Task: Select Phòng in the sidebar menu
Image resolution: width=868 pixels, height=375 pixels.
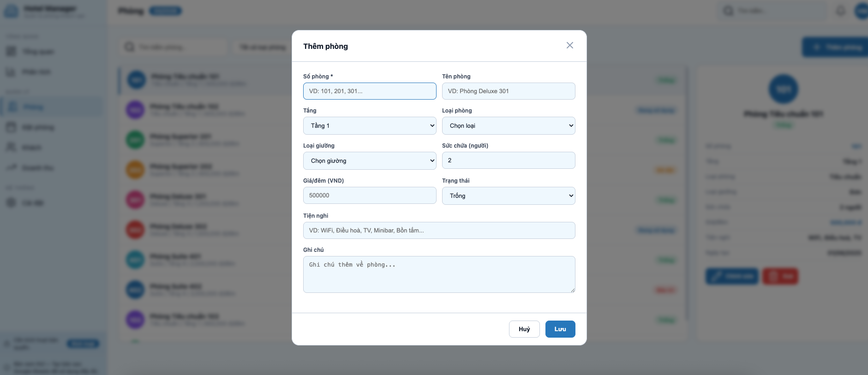Action: pos(33,107)
